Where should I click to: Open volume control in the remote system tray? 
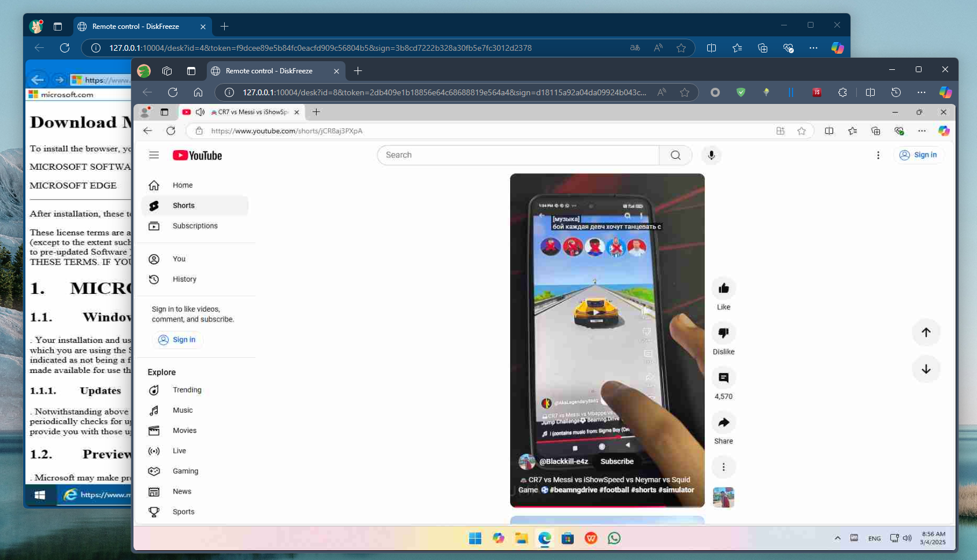point(907,538)
